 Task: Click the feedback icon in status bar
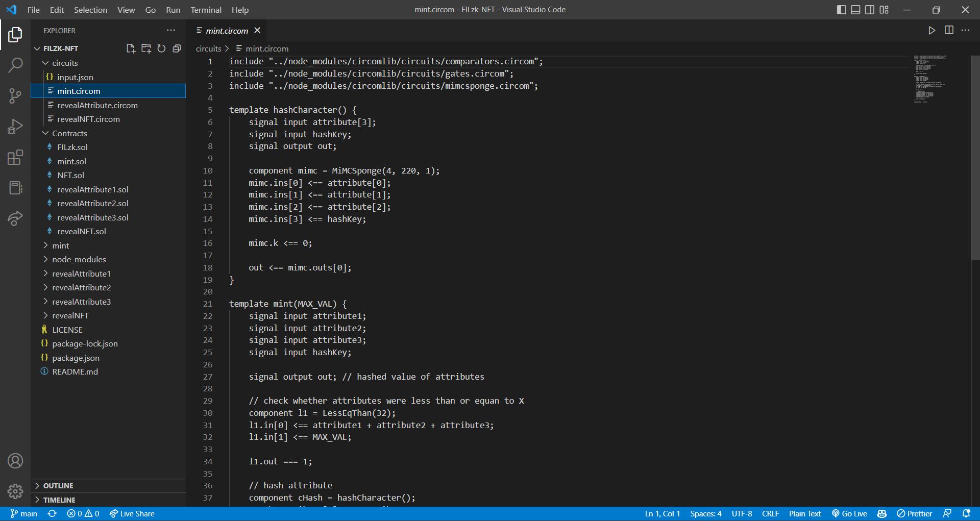947,514
